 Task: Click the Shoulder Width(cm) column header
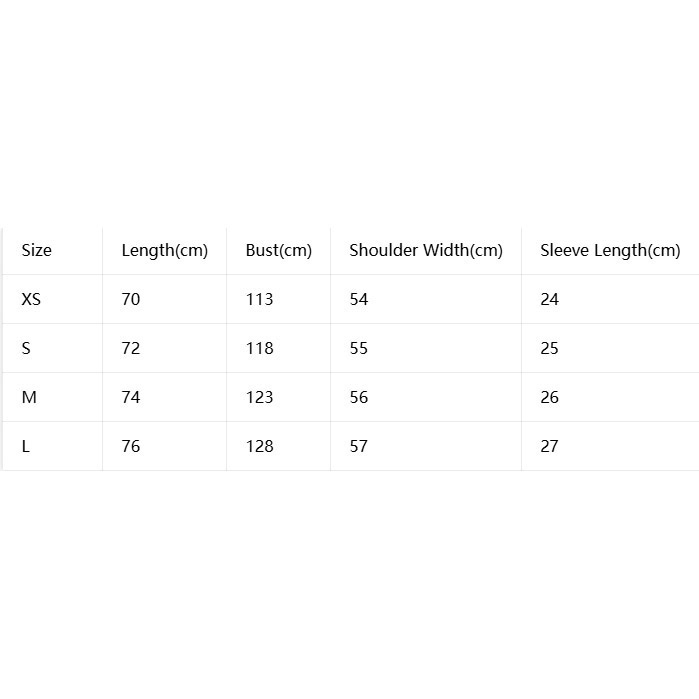(x=426, y=251)
